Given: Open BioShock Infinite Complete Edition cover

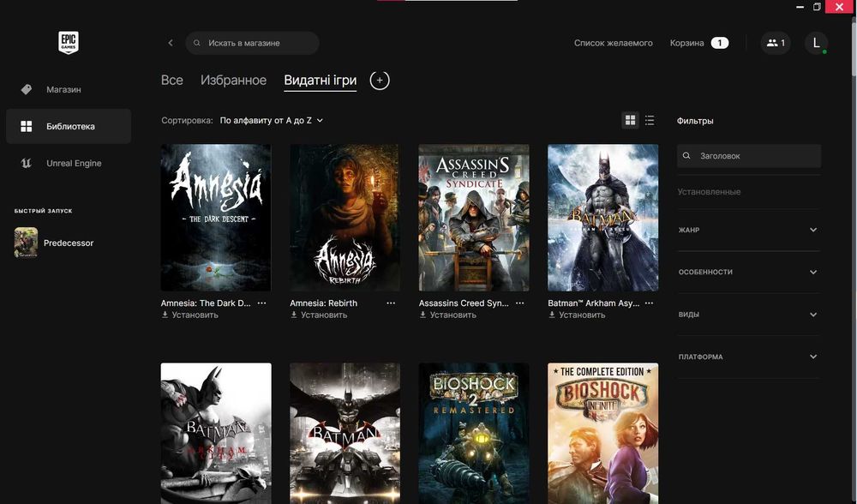Looking at the screenshot, I should click(x=602, y=433).
